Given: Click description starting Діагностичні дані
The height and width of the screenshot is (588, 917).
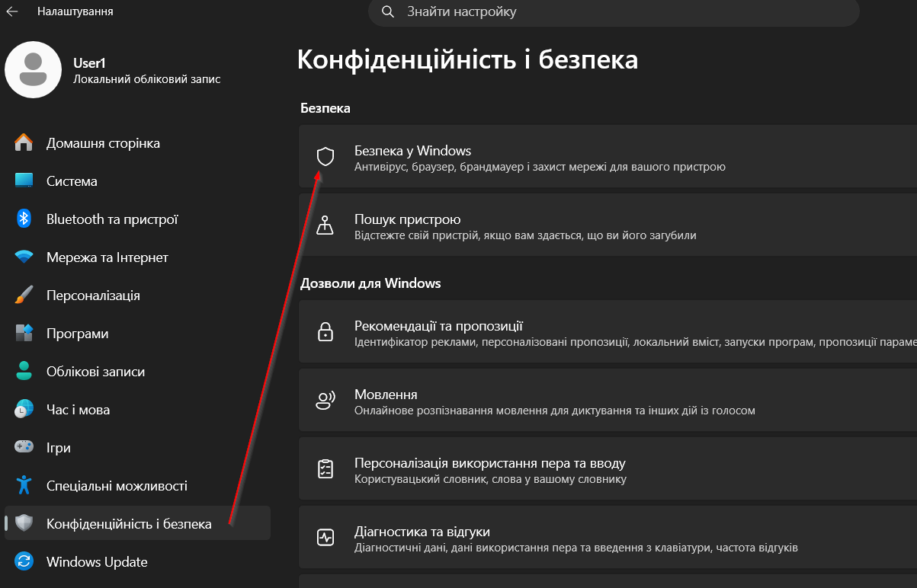Looking at the screenshot, I should tap(576, 548).
